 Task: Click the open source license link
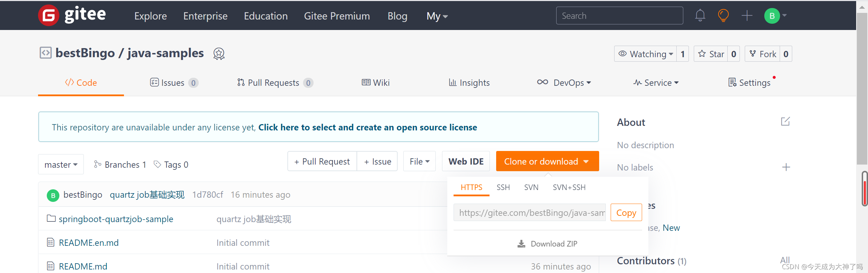[368, 127]
